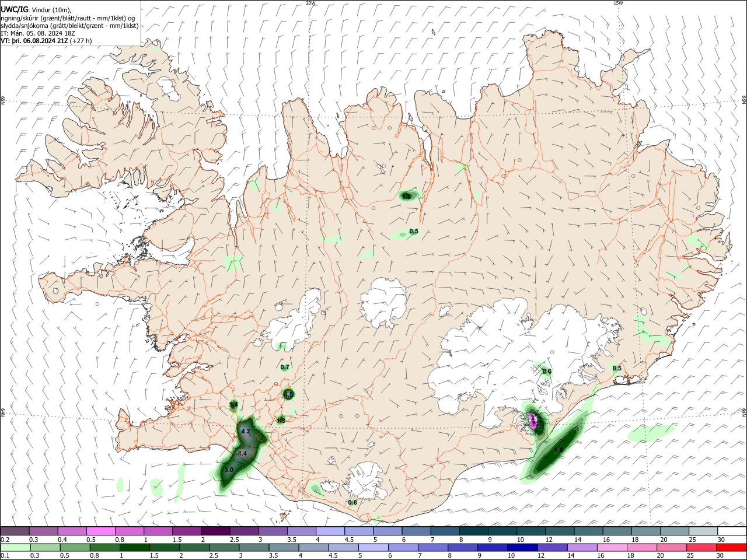Image resolution: width=747 pixels, height=560 pixels.
Task: Click the 0.6 value beside the hatched marker
Action: pos(547,372)
